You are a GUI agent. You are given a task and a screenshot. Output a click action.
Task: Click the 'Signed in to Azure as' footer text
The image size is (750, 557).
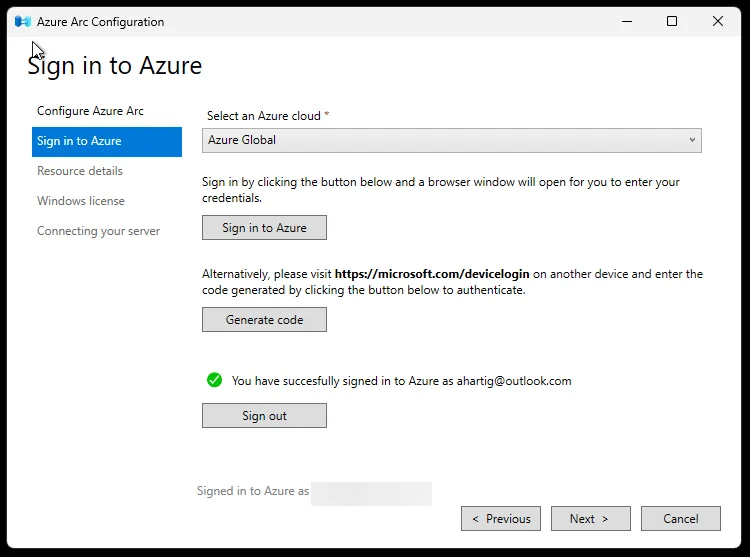[x=253, y=491]
